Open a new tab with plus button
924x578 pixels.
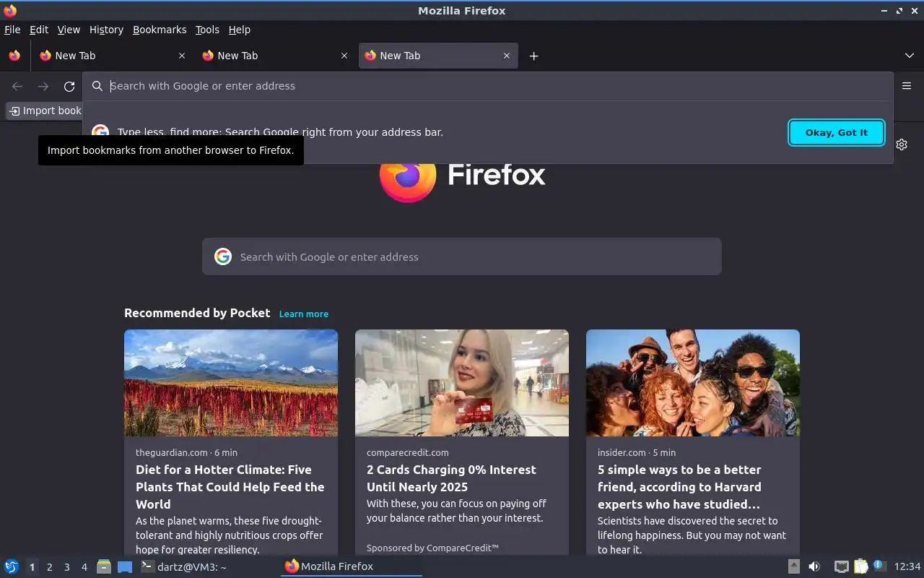coord(533,56)
